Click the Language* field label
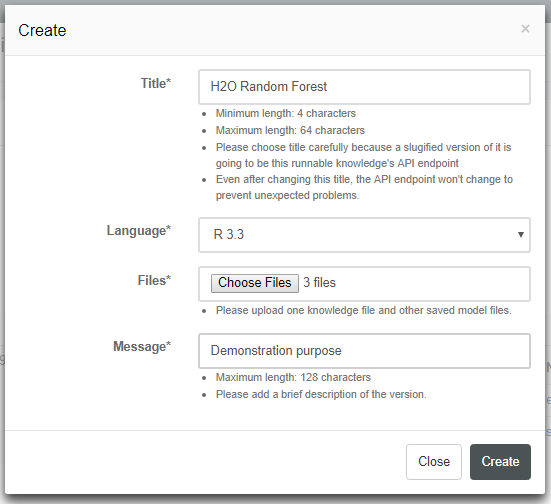 click(139, 231)
